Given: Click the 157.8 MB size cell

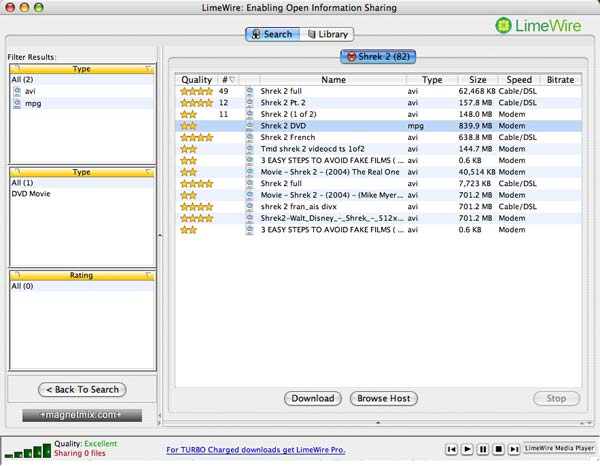Looking at the screenshot, I should (475, 103).
